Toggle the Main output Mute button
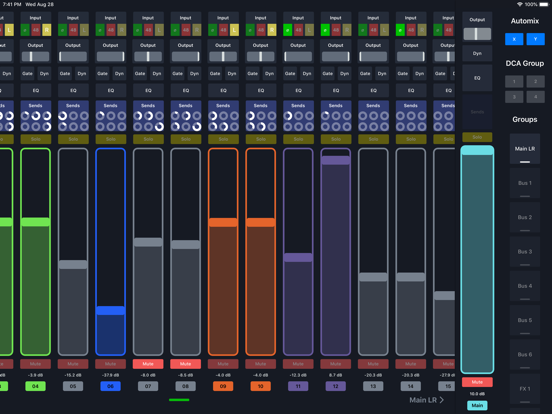Image resolution: width=552 pixels, height=414 pixels. tap(477, 382)
